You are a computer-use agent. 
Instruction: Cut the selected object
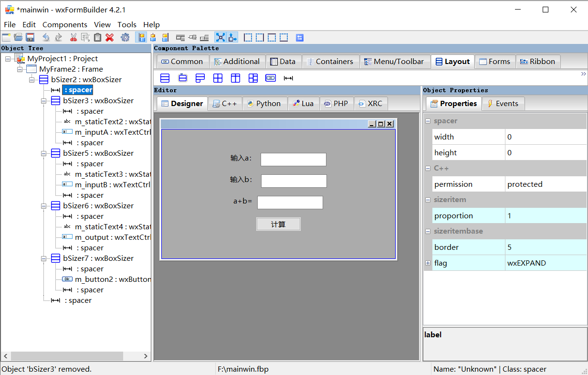[x=74, y=37]
